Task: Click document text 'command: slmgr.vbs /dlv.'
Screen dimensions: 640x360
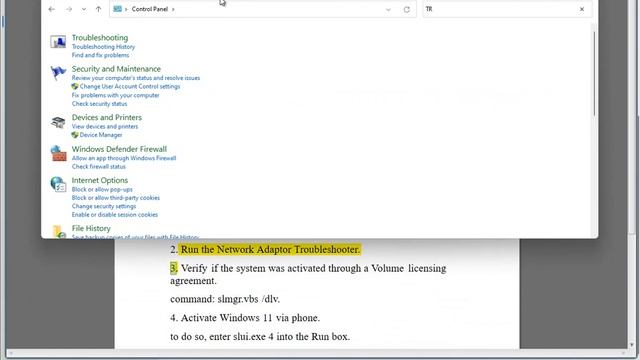Action: pyautogui.click(x=225, y=299)
